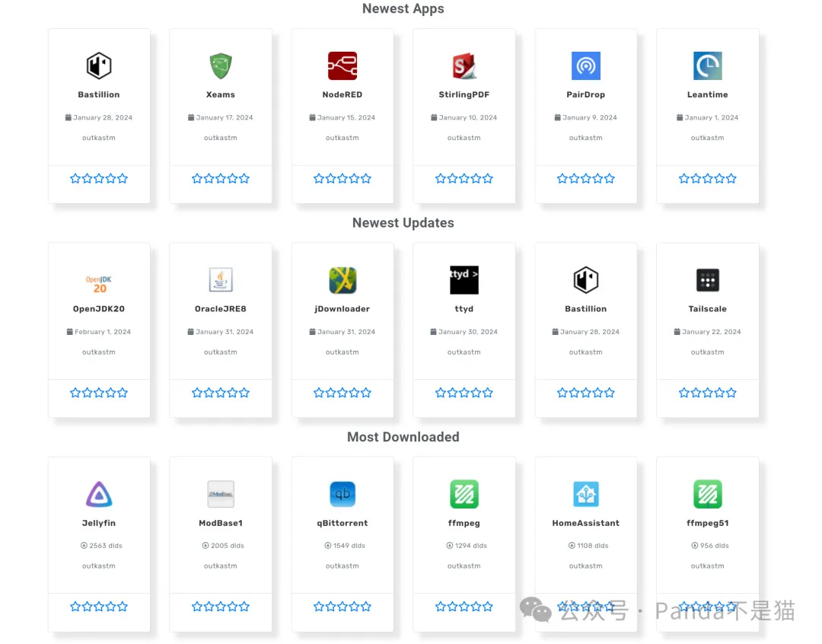Click the Jellyfin triangle icon

tap(98, 494)
